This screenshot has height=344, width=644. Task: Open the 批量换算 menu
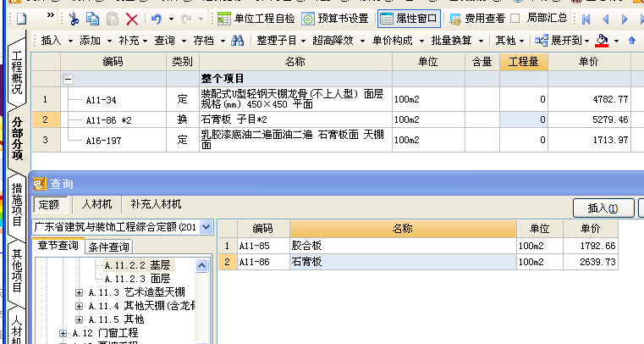click(457, 41)
